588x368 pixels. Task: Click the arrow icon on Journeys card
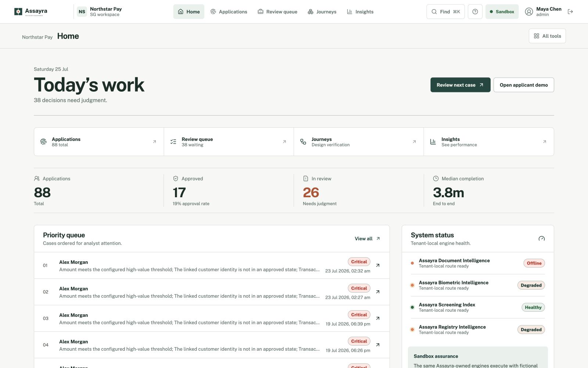tap(414, 142)
